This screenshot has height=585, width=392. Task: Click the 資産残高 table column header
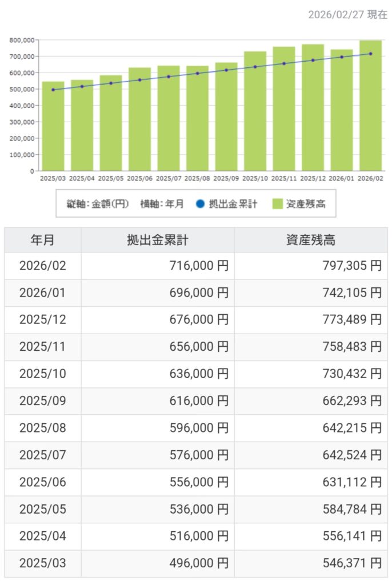pyautogui.click(x=311, y=240)
